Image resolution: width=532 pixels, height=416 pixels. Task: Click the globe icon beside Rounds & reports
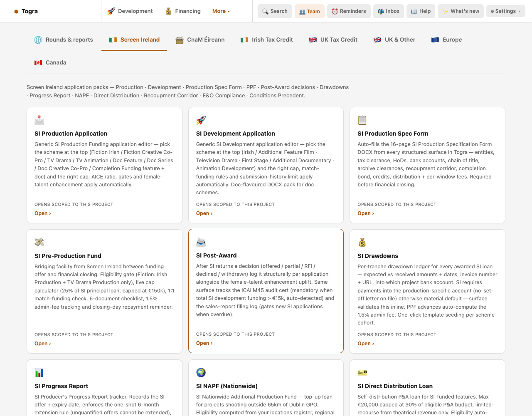(x=38, y=40)
